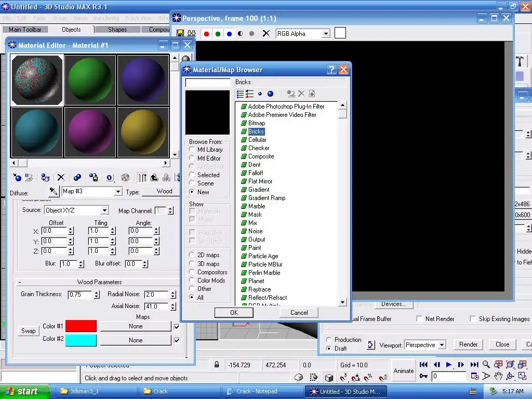Toggle green channel in render window

coord(218,34)
